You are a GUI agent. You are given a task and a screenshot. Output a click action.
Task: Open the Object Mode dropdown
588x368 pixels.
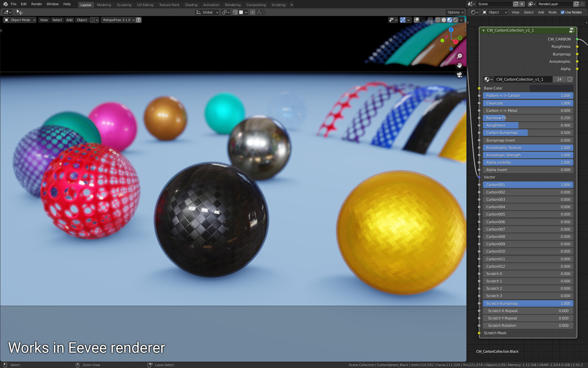tap(19, 20)
